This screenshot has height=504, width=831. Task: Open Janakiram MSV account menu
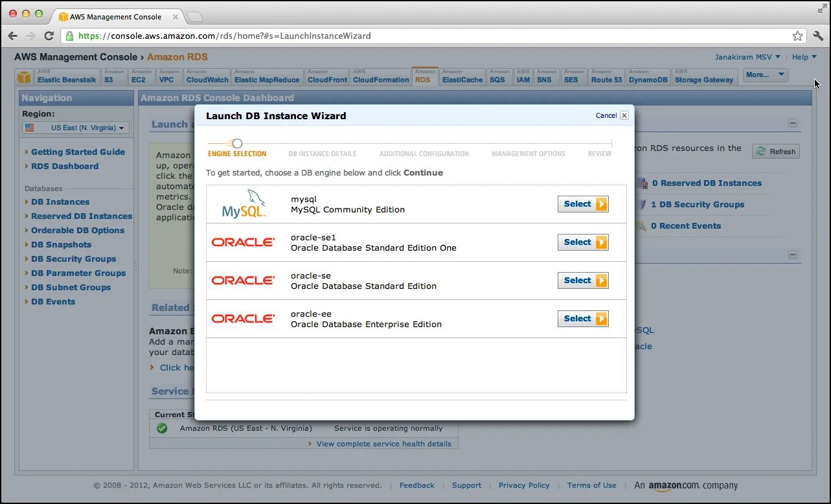tap(747, 57)
